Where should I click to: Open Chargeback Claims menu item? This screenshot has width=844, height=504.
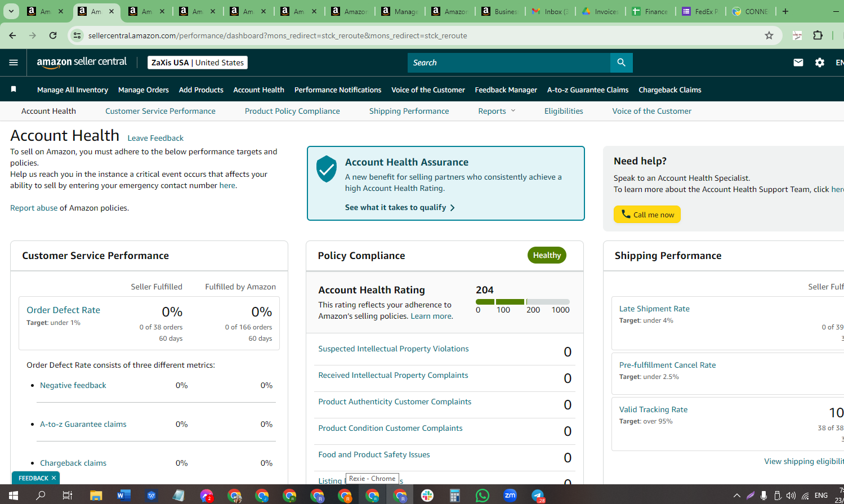pyautogui.click(x=670, y=90)
